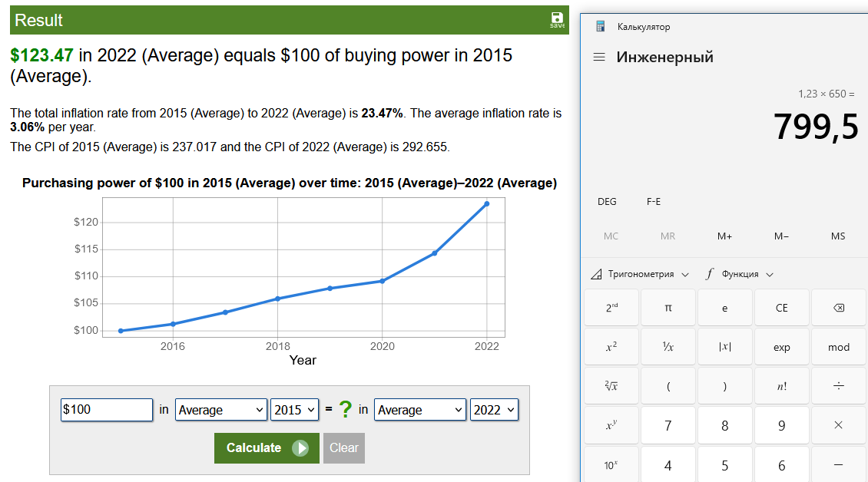Viewport: 868px width, 482px height.
Task: Open the 2015 start year dropdown
Action: [295, 410]
